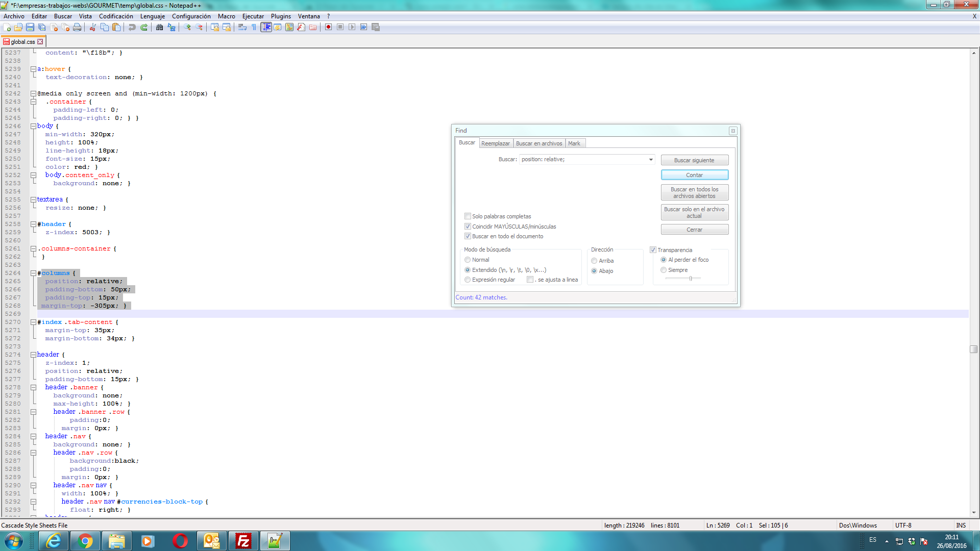Open the Codificación menu
The image size is (980, 551).
click(116, 16)
